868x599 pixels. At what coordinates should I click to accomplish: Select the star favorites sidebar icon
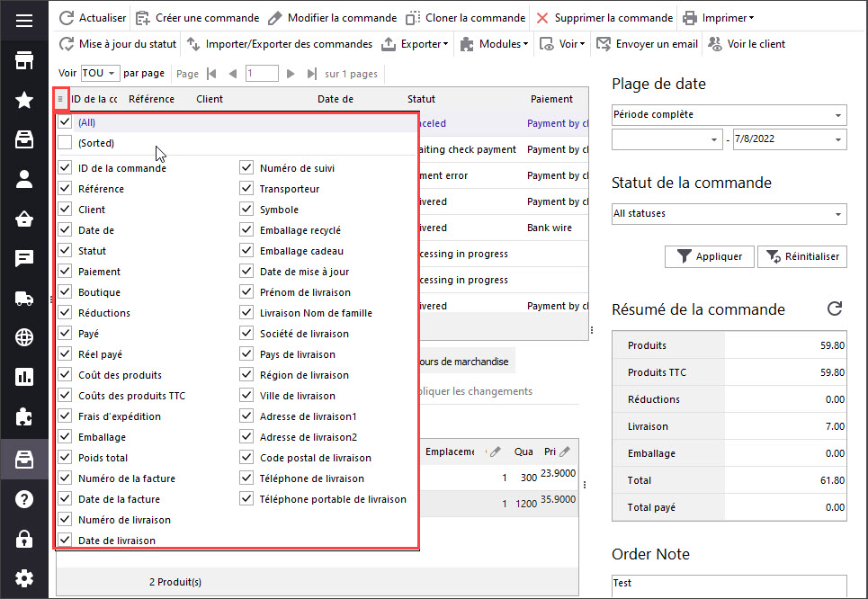23,100
